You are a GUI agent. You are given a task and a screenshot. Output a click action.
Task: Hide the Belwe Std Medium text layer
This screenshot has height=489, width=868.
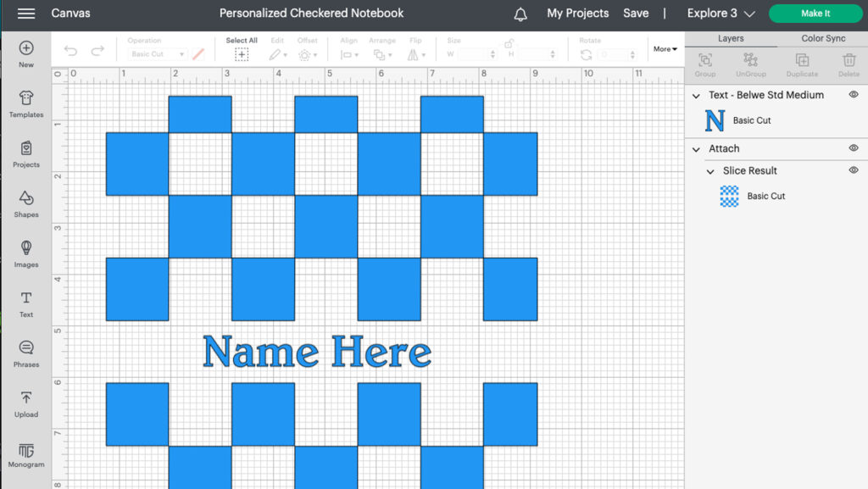[x=854, y=95]
